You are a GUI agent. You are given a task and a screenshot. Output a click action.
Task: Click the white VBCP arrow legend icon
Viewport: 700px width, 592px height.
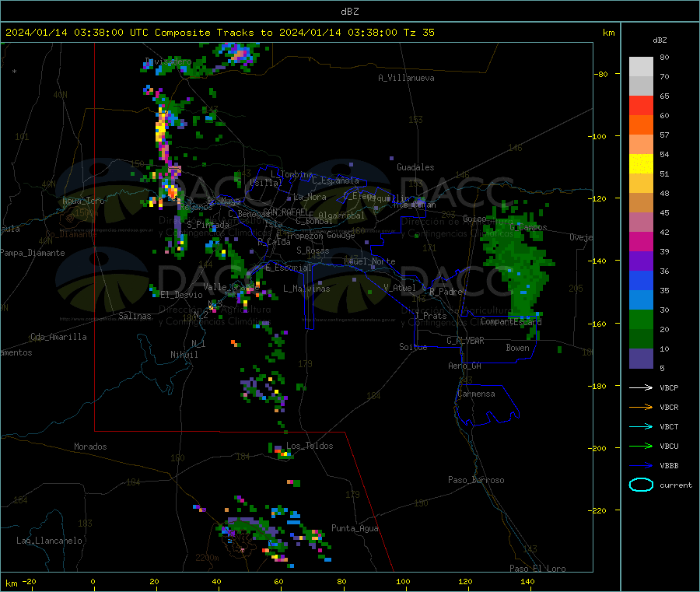[x=641, y=387]
